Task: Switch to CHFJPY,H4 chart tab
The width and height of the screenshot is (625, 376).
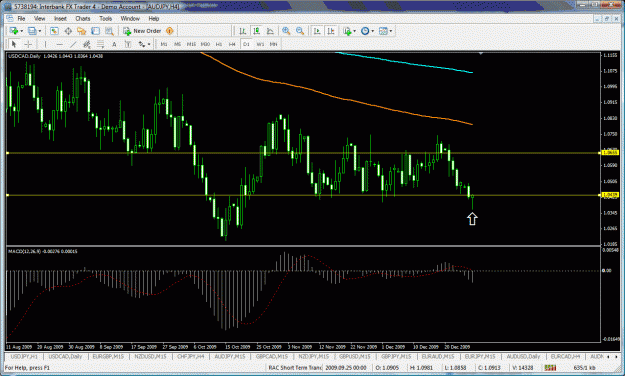Action: click(x=191, y=356)
